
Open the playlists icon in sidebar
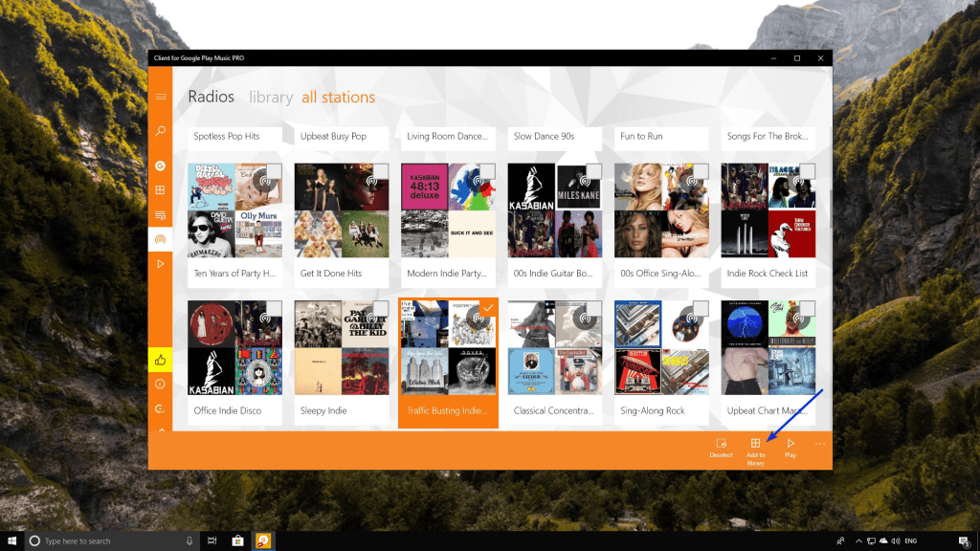[161, 215]
